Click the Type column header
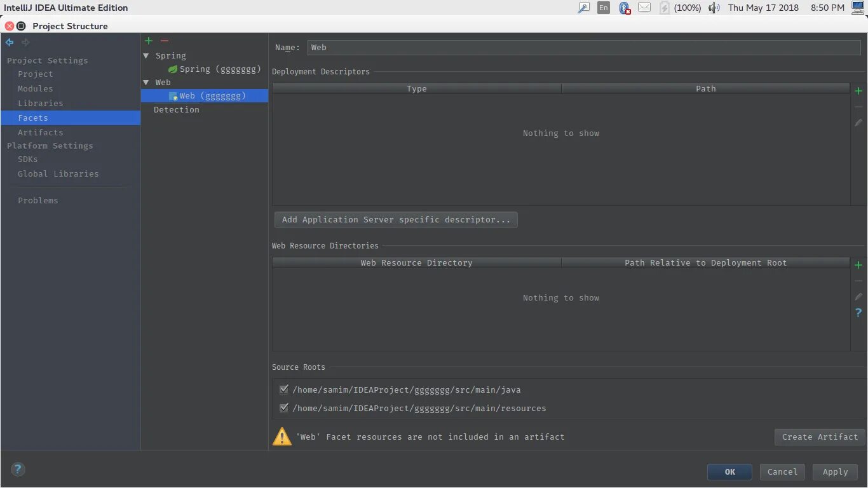 click(417, 89)
